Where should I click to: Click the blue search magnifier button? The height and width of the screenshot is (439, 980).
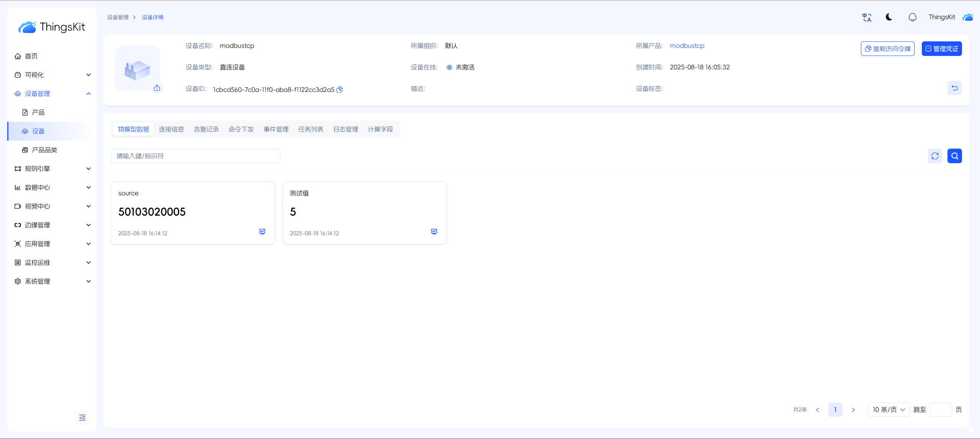(954, 156)
